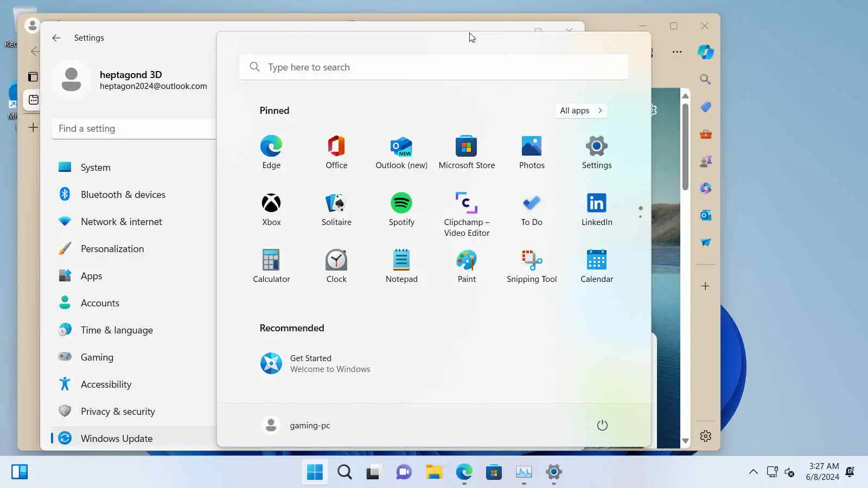The width and height of the screenshot is (868, 488).
Task: Customize Edge sidebar with the plus icon
Action: (705, 286)
